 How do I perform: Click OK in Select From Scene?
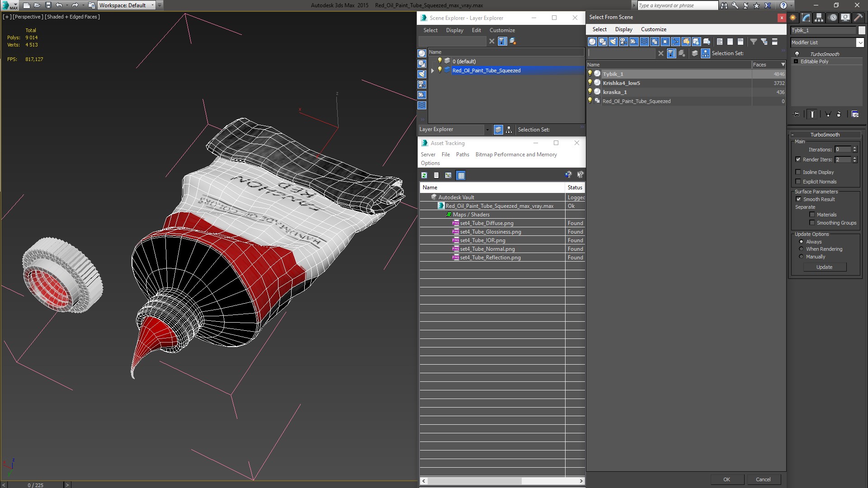(726, 479)
